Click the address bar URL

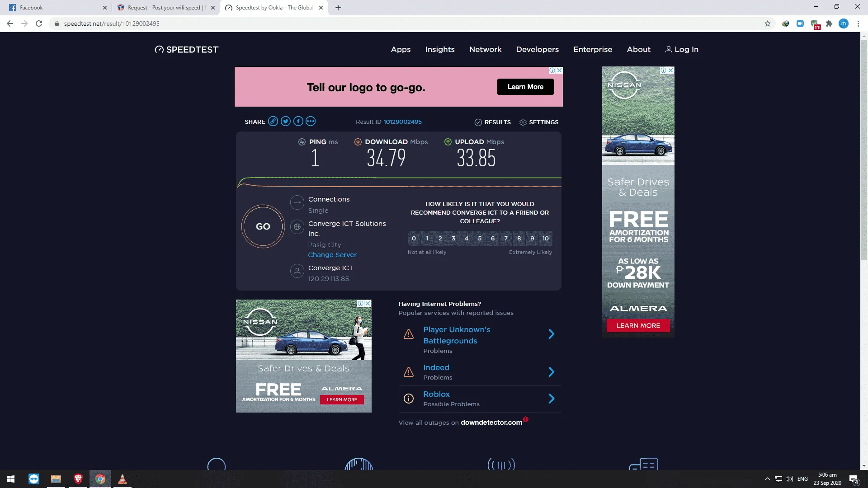[112, 23]
